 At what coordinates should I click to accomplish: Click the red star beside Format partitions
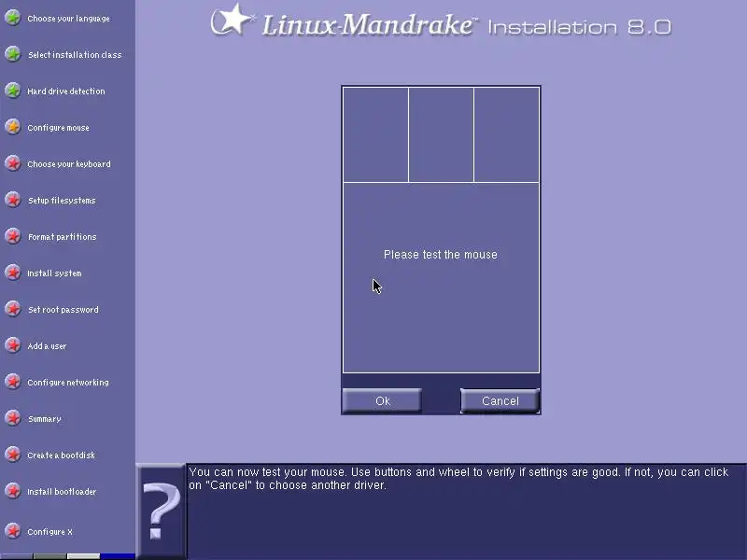pos(13,236)
